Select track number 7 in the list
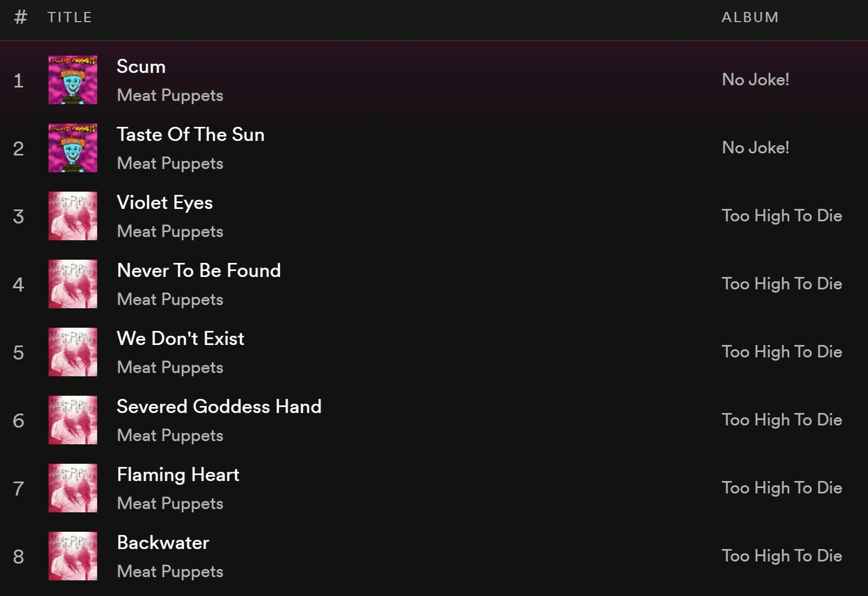This screenshot has height=596, width=868. [18, 489]
